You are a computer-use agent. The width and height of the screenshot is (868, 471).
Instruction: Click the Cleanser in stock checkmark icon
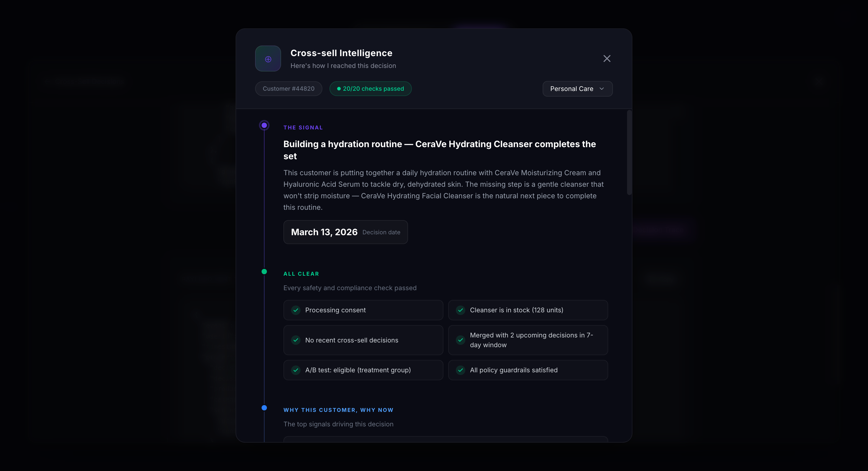(460, 310)
